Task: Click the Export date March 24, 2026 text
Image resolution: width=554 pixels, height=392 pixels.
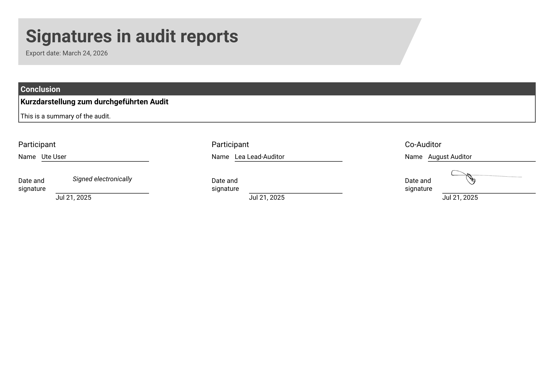Action: [66, 53]
